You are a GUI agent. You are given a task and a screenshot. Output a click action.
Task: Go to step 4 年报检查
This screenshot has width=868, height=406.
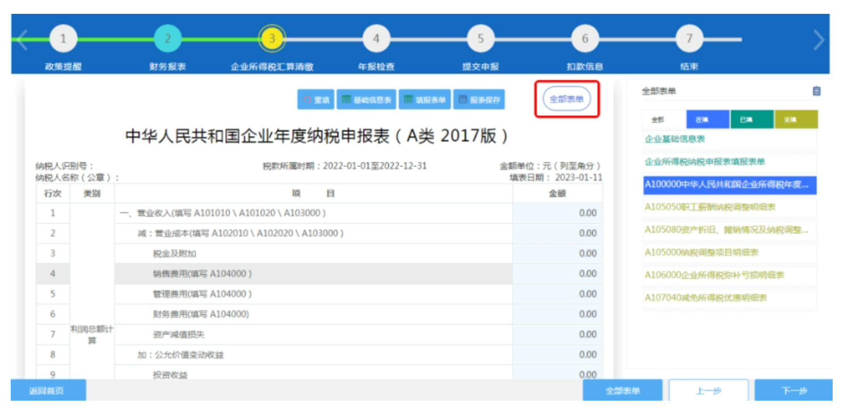pyautogui.click(x=376, y=39)
